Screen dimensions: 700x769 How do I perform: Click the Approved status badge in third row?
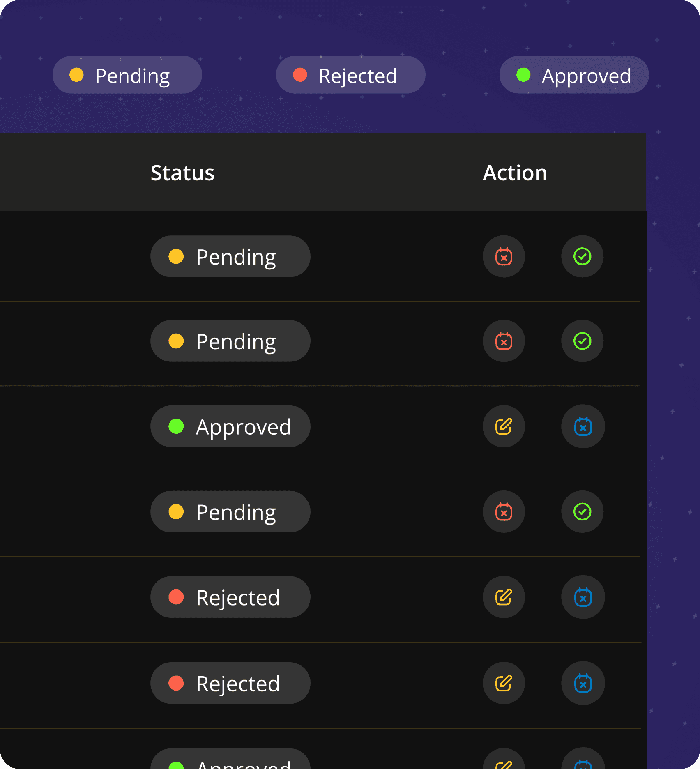click(230, 426)
